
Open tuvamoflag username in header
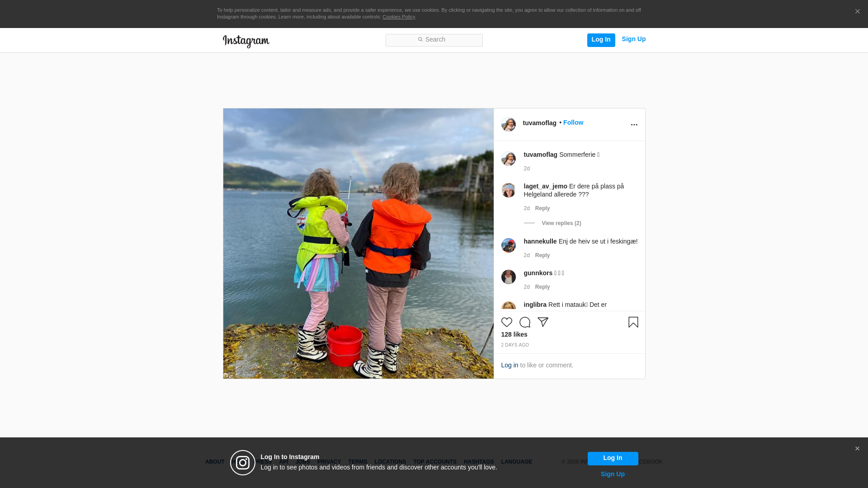tap(539, 123)
